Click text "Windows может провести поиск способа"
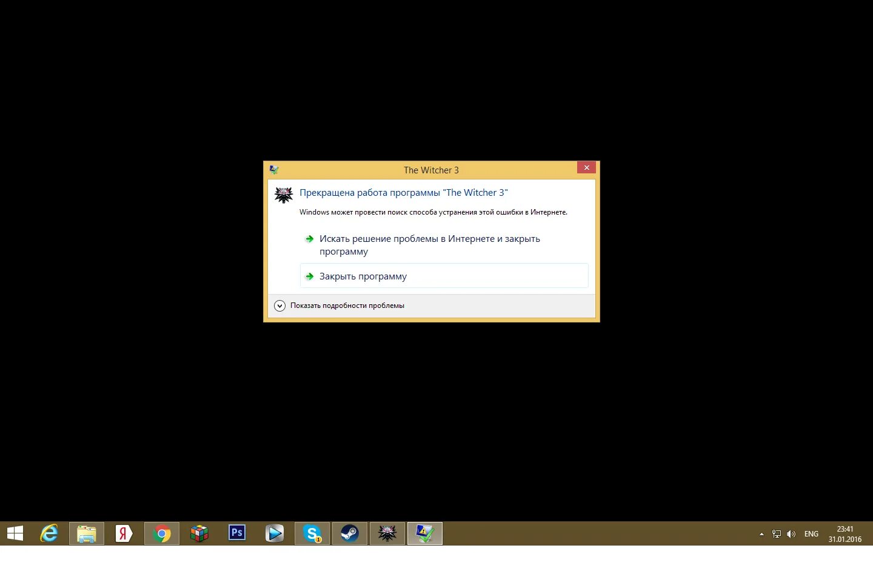This screenshot has height=588, width=873. coord(433,212)
